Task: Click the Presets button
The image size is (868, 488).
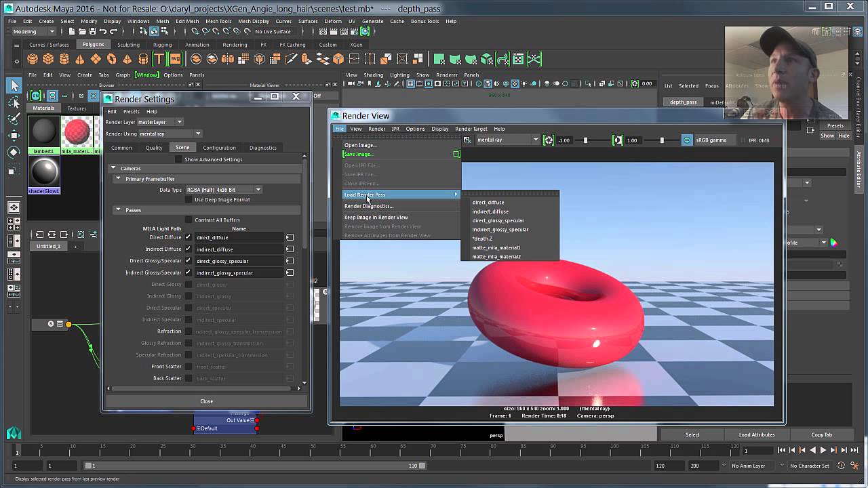Action: (x=835, y=125)
